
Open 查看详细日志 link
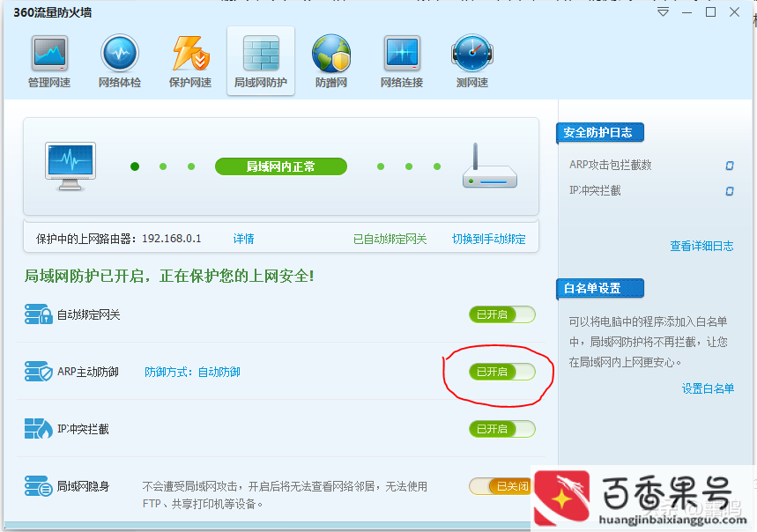tap(701, 246)
